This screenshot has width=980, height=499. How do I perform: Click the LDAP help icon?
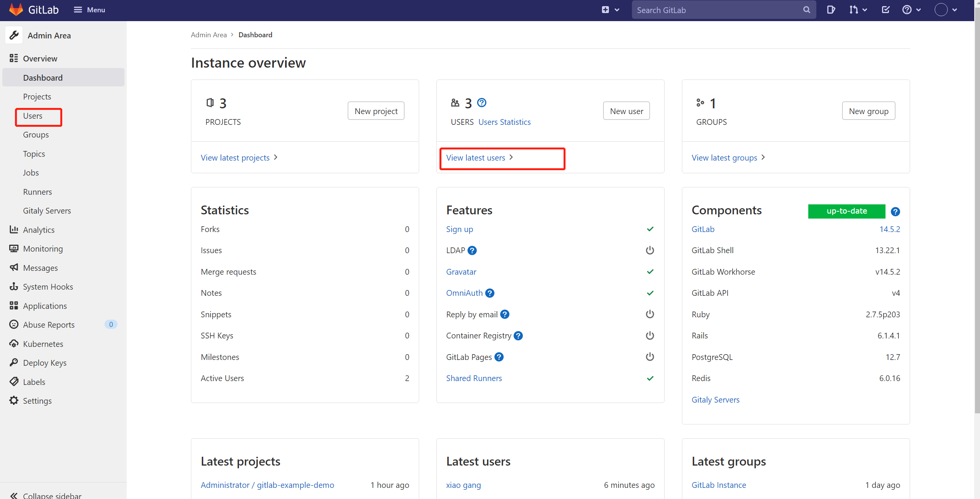472,250
